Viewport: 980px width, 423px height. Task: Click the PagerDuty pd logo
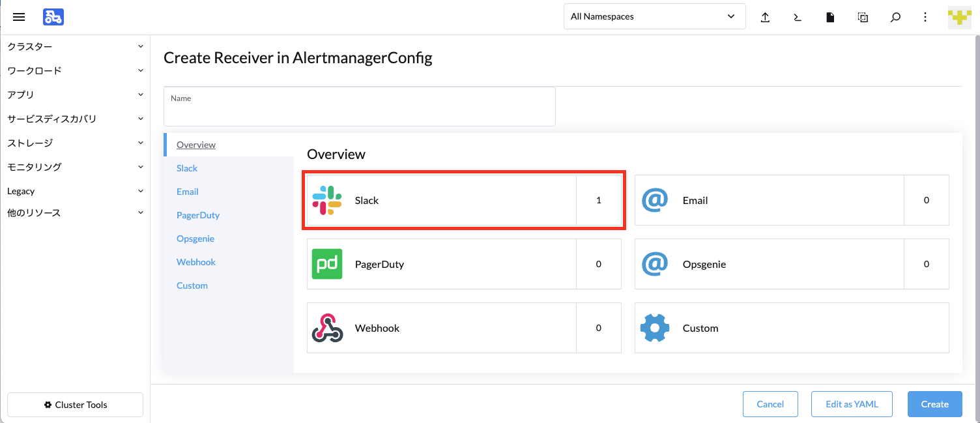tap(327, 264)
